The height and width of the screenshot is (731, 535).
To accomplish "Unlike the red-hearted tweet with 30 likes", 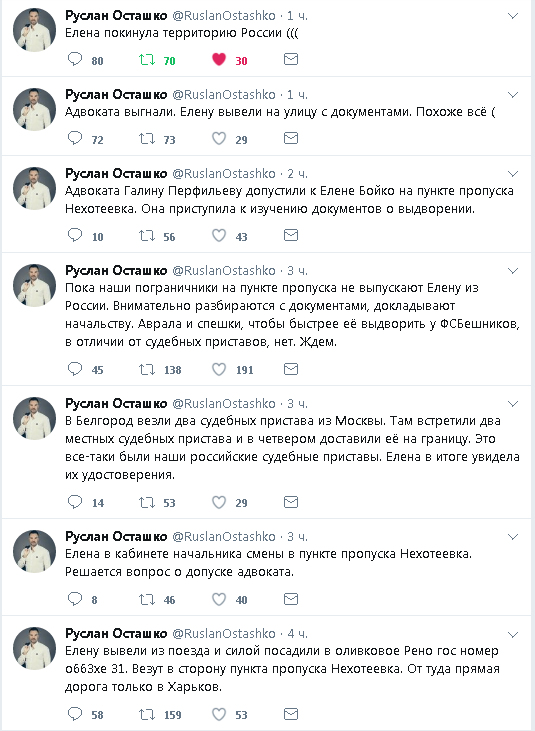I will tap(219, 59).
